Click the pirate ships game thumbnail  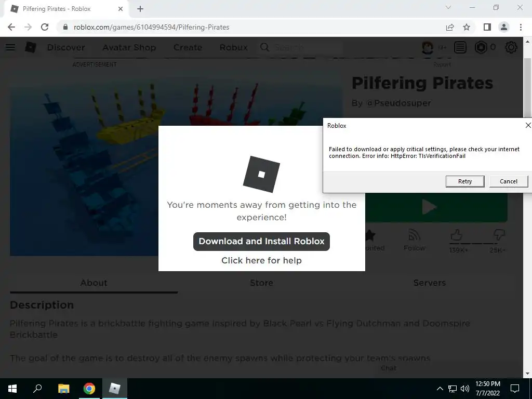(84, 170)
